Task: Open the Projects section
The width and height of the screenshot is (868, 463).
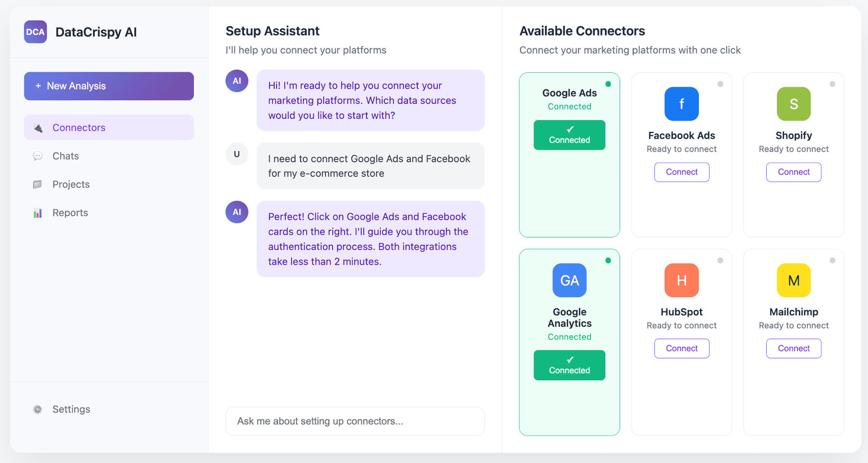Action: [x=71, y=185]
